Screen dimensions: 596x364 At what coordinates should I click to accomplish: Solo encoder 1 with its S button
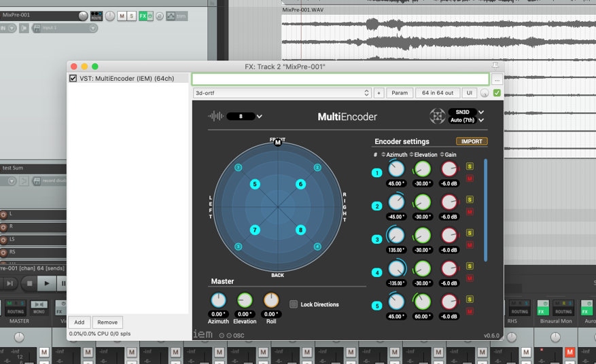[470, 166]
